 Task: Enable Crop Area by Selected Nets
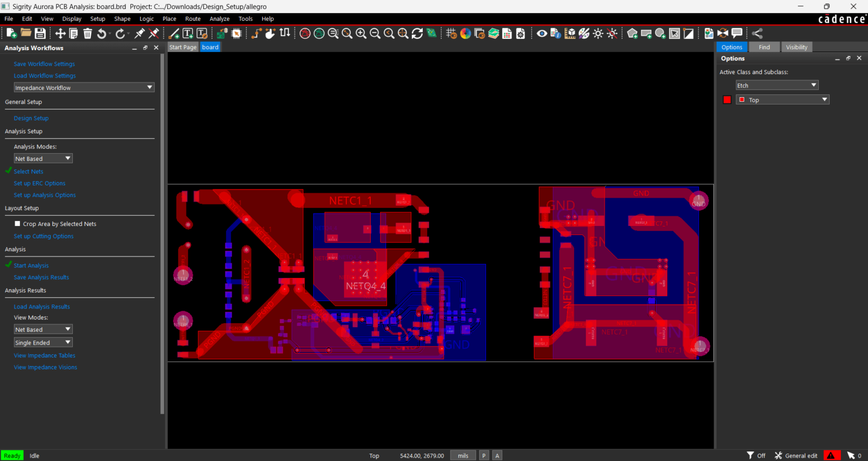coord(18,223)
